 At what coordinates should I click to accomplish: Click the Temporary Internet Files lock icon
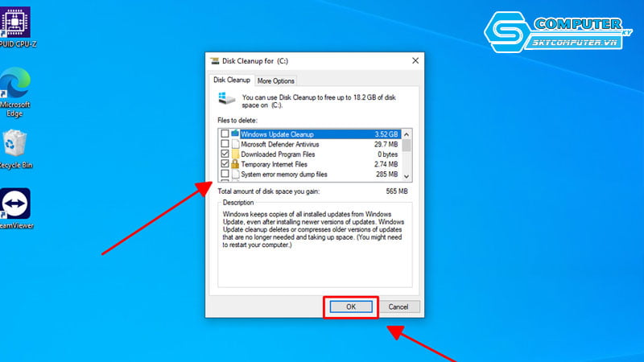tap(235, 163)
